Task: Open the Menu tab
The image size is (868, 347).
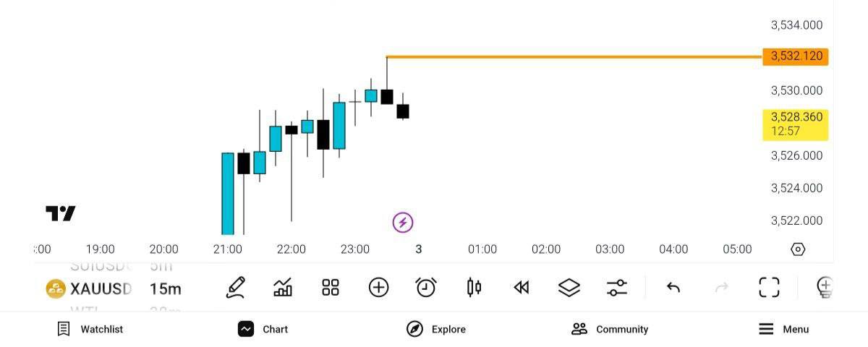Action: pyautogui.click(x=783, y=329)
